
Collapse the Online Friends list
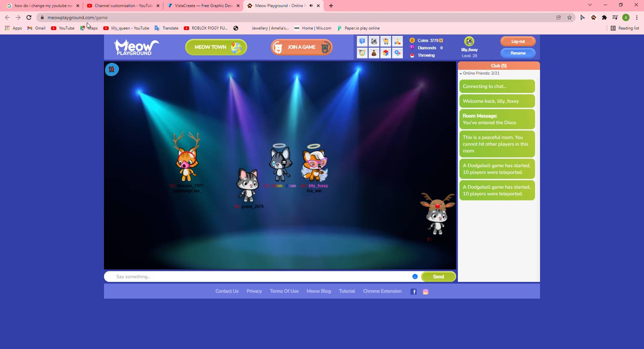(x=461, y=73)
